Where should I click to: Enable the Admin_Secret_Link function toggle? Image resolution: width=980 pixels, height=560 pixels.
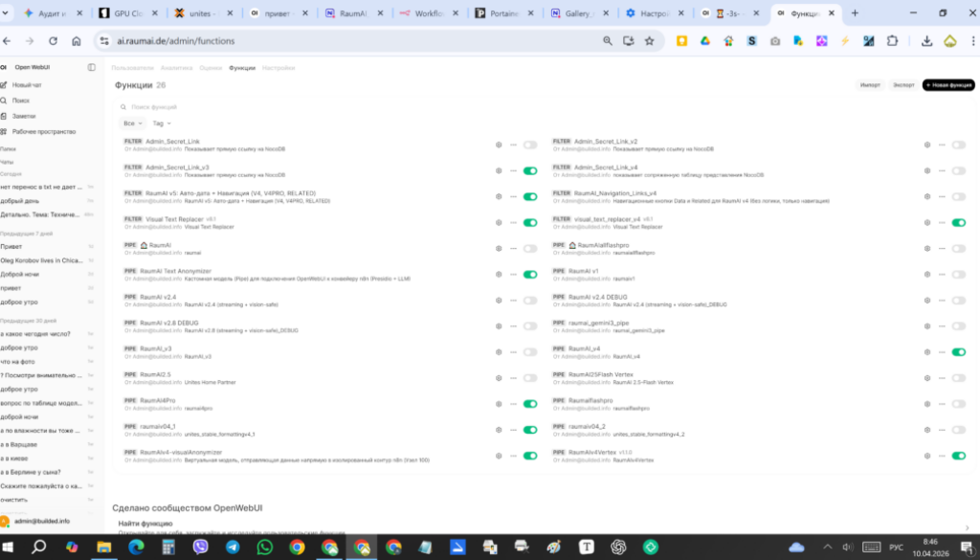point(530,145)
